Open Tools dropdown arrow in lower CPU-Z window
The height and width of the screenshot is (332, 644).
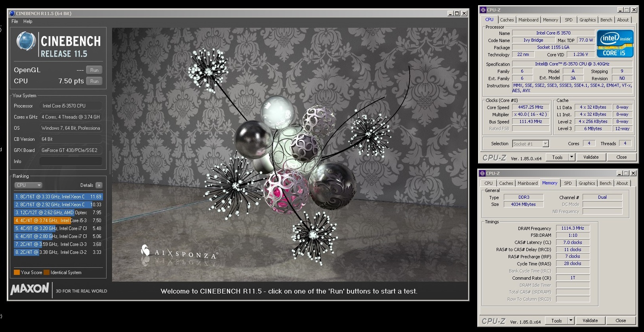point(571,320)
